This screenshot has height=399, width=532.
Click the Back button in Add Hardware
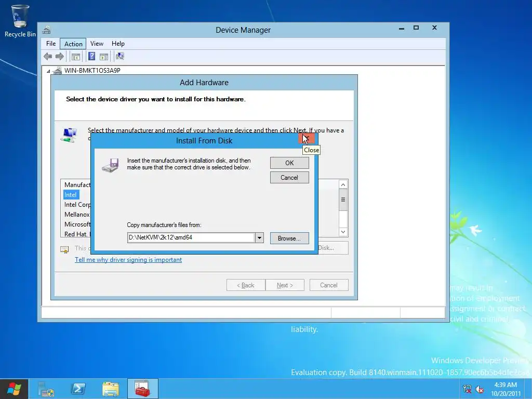click(x=246, y=285)
